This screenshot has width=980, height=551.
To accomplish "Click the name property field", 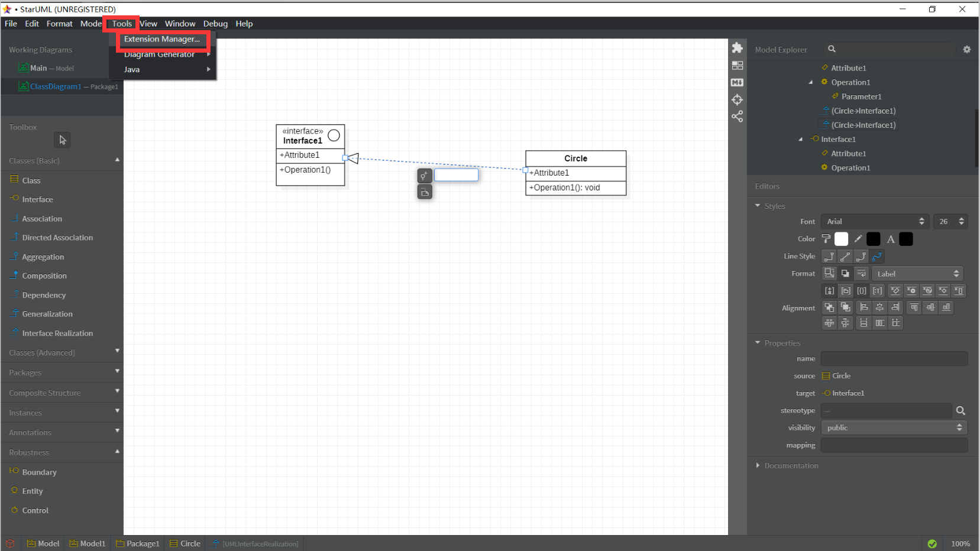I will [894, 359].
